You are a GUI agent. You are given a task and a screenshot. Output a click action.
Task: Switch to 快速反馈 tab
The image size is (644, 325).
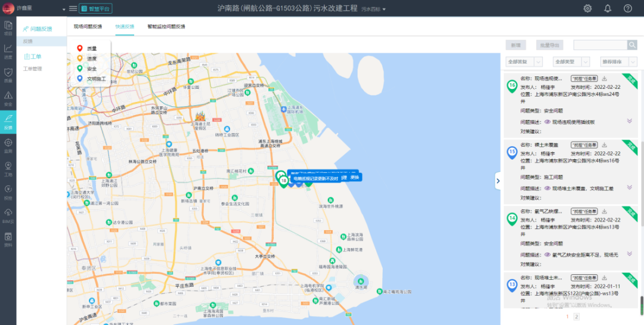(125, 27)
